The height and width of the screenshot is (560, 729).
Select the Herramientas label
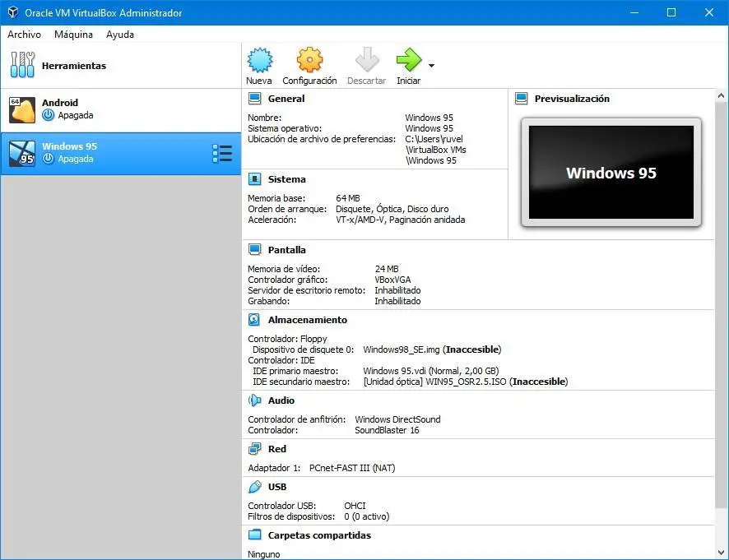(74, 66)
